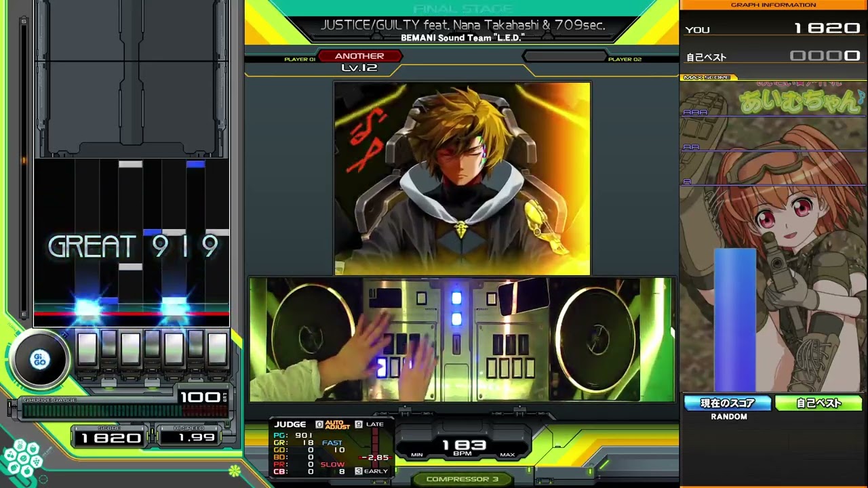Click the JUDGE panel heading
The height and width of the screenshot is (488, 868).
(290, 424)
